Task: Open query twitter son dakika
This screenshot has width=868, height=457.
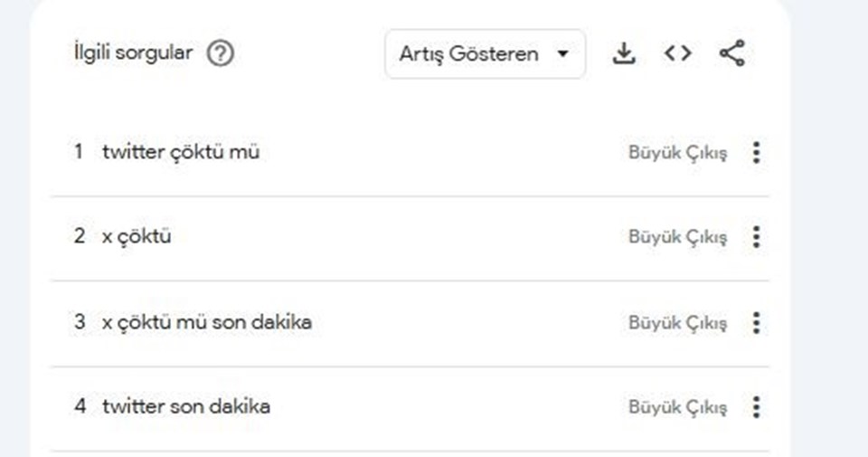Action: 186,406
